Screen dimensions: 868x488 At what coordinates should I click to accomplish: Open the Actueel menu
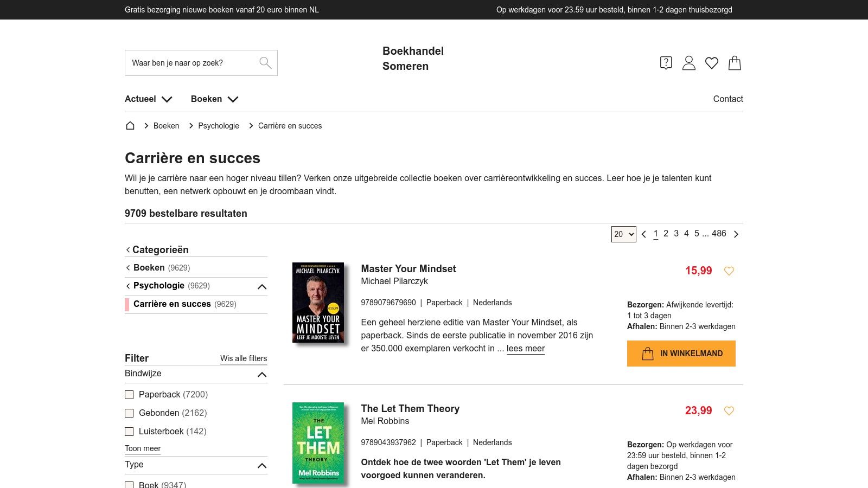pyautogui.click(x=148, y=99)
